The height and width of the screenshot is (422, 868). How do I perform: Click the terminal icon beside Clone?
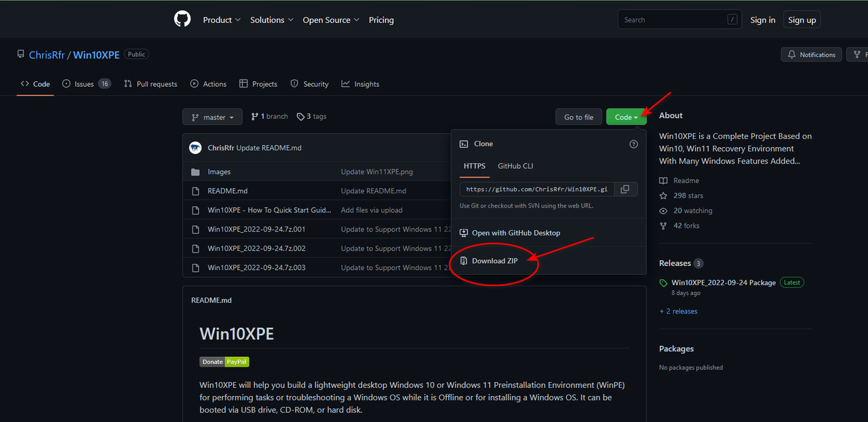pyautogui.click(x=464, y=144)
